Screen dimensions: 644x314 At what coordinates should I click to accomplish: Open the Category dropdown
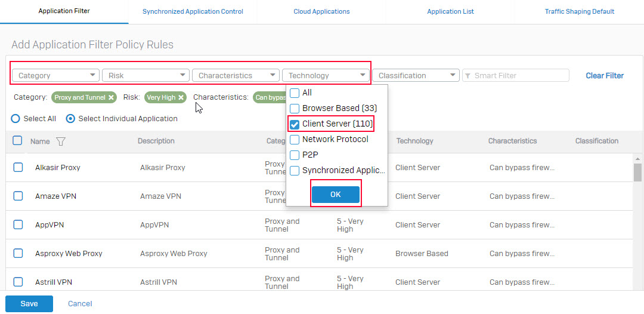coord(56,75)
